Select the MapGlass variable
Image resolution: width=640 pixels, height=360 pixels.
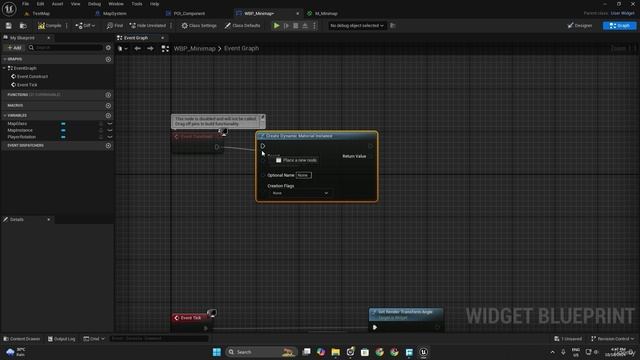pos(17,123)
